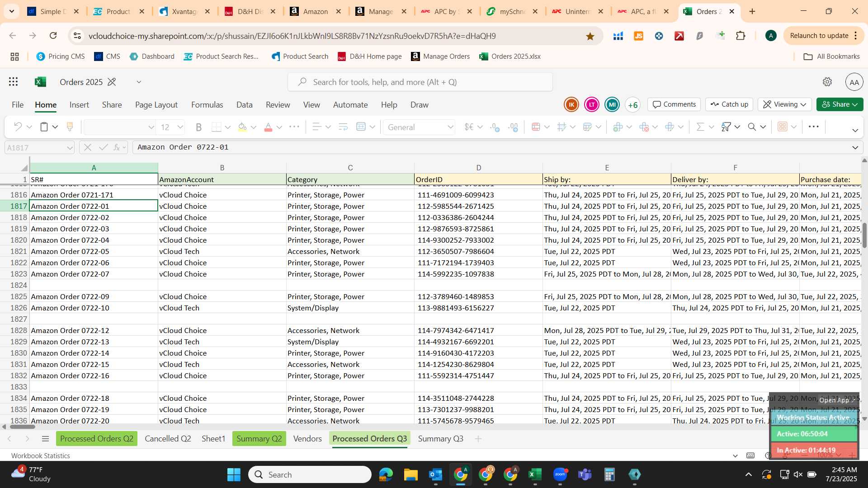Viewport: 868px width, 488px height.
Task: Click the Fill Color bucket swatch
Action: click(242, 127)
